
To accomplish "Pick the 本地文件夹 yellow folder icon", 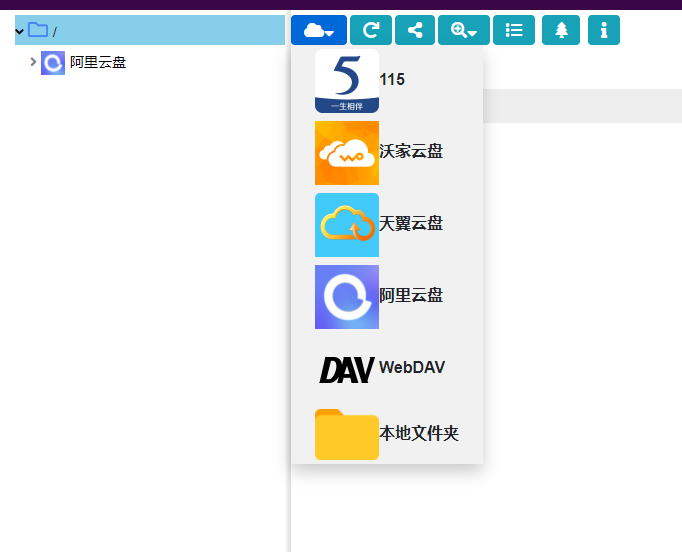I will (346, 435).
